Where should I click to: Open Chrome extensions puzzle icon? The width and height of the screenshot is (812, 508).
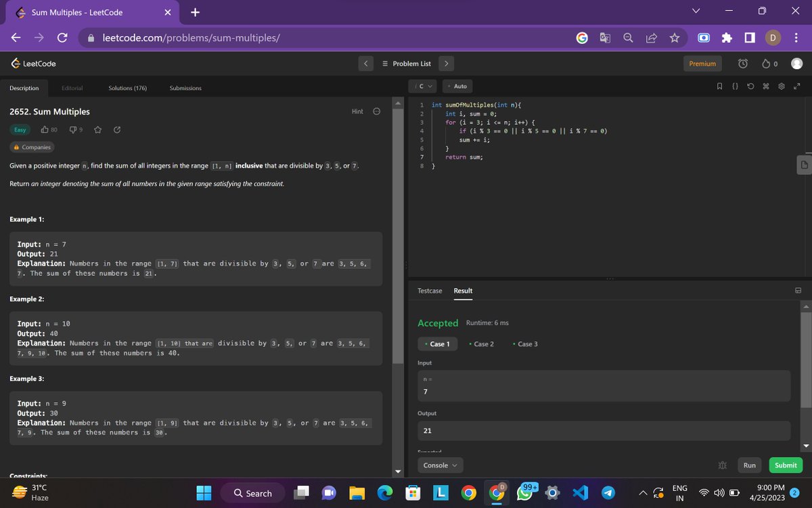pyautogui.click(x=728, y=39)
